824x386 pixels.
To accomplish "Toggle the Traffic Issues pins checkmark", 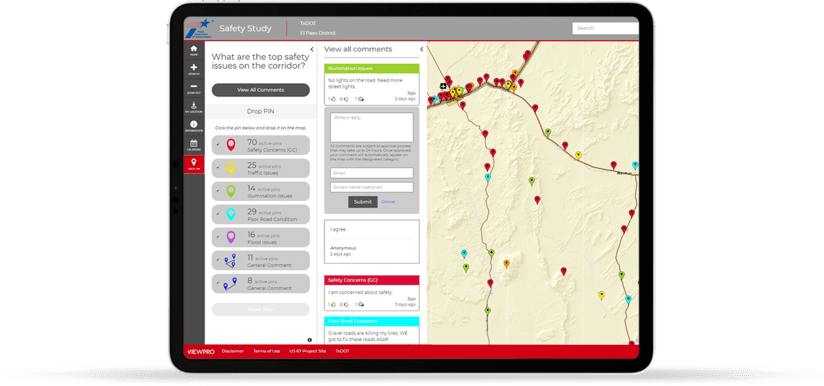I will (218, 168).
